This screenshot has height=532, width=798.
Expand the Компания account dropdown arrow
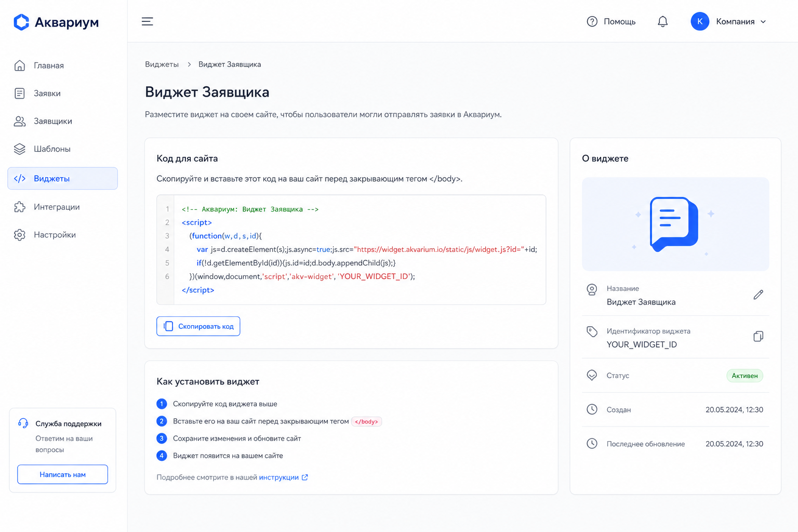click(x=763, y=22)
